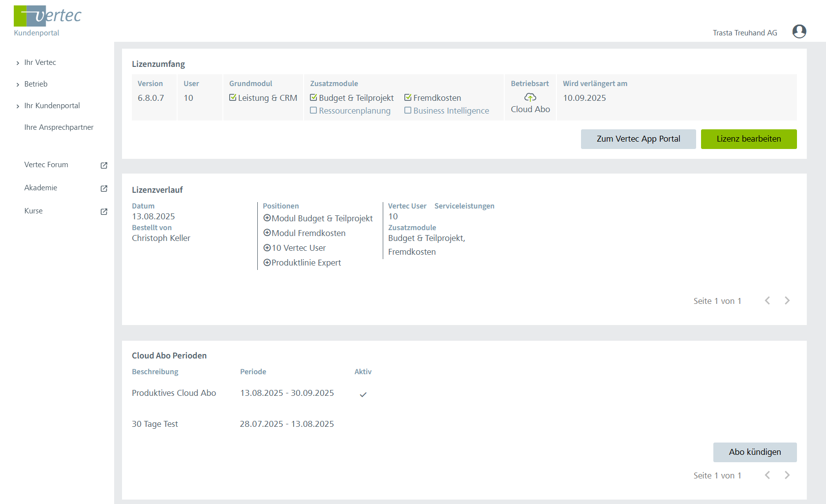Select period 28.07.2025 - 13.08.2025
The height and width of the screenshot is (504, 826).
[x=287, y=424]
